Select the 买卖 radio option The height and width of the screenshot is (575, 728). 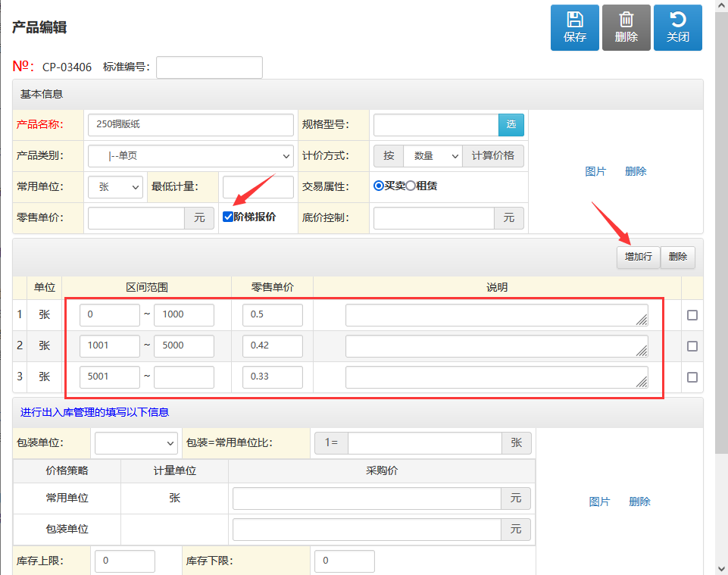click(378, 186)
